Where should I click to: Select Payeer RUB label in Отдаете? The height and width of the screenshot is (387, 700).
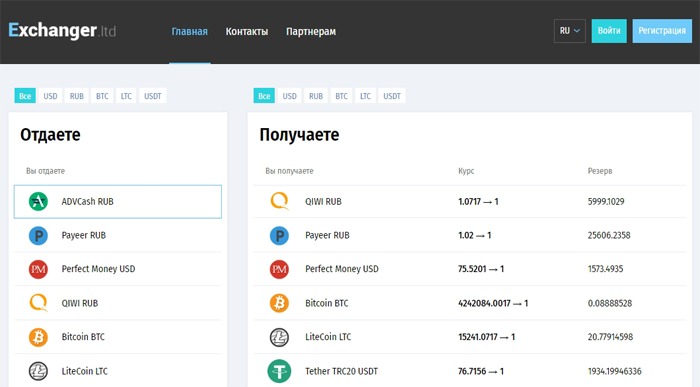[x=84, y=236]
